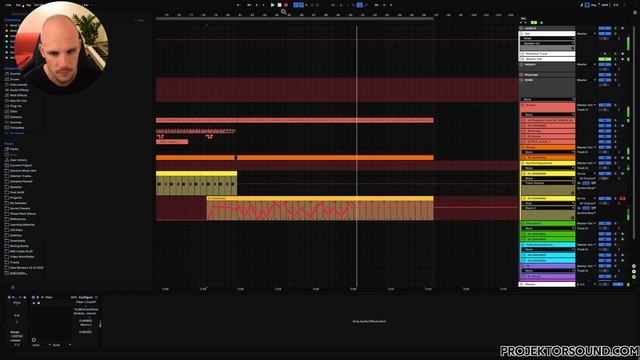Open the Projects folder in Places
The width and height of the screenshot is (640, 360).
16,198
